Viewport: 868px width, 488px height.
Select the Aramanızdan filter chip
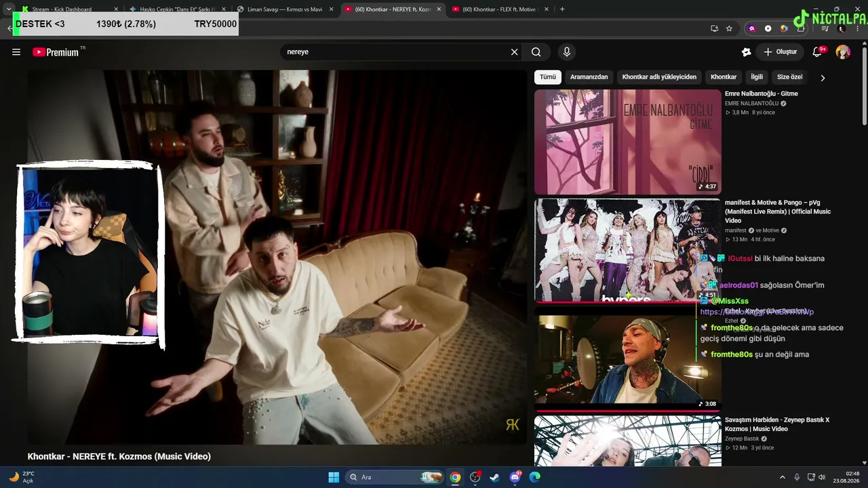pyautogui.click(x=589, y=77)
